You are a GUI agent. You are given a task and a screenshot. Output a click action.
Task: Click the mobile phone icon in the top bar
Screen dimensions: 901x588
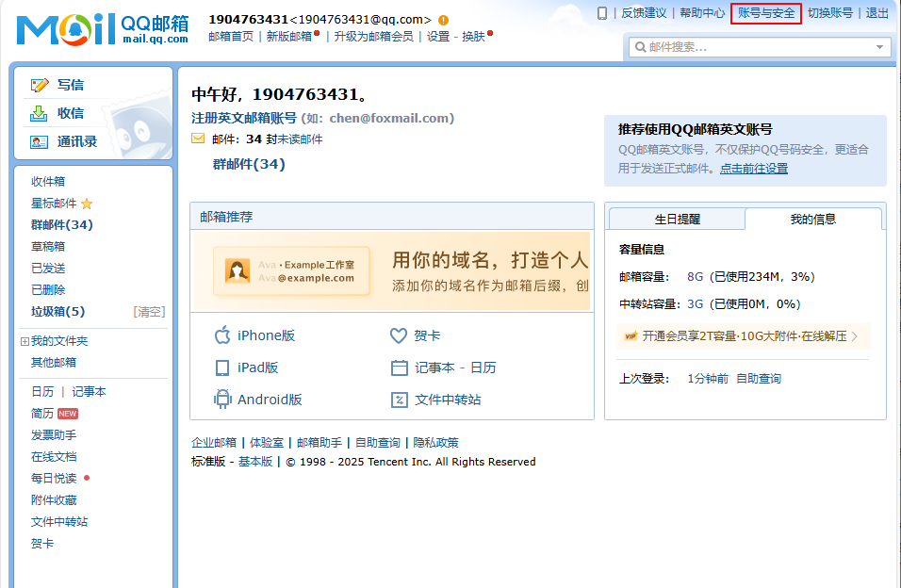[602, 13]
